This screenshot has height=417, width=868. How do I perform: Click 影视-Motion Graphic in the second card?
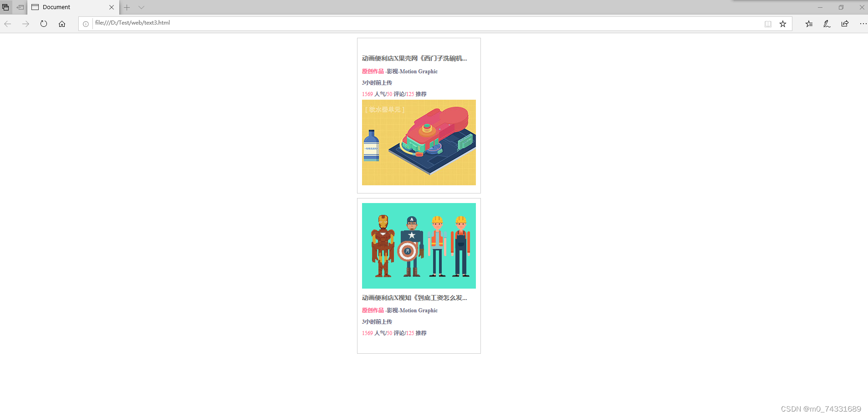[x=412, y=310]
